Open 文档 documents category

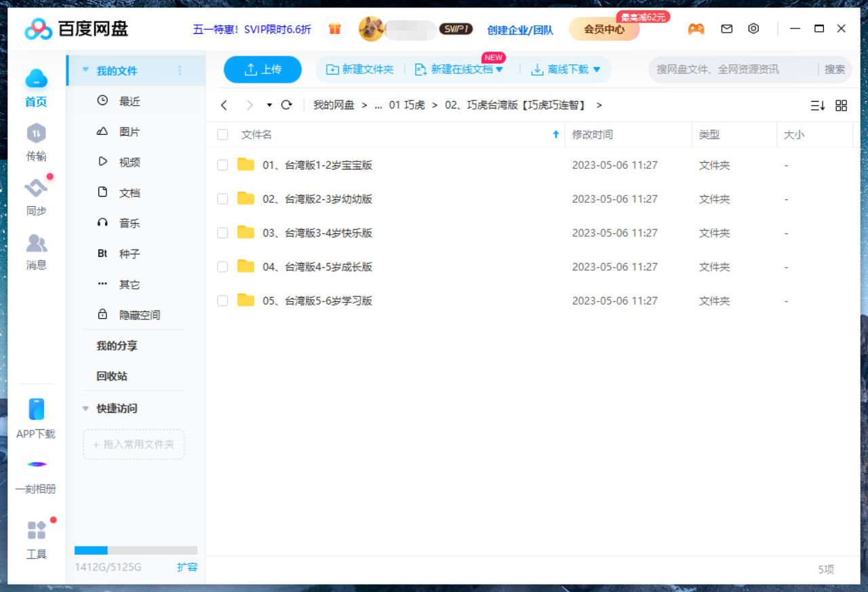click(129, 193)
